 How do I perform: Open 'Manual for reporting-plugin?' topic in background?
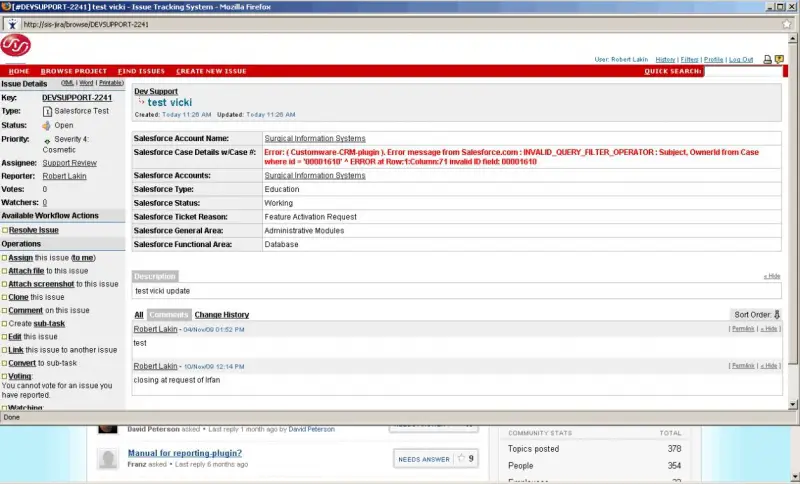tap(185, 453)
